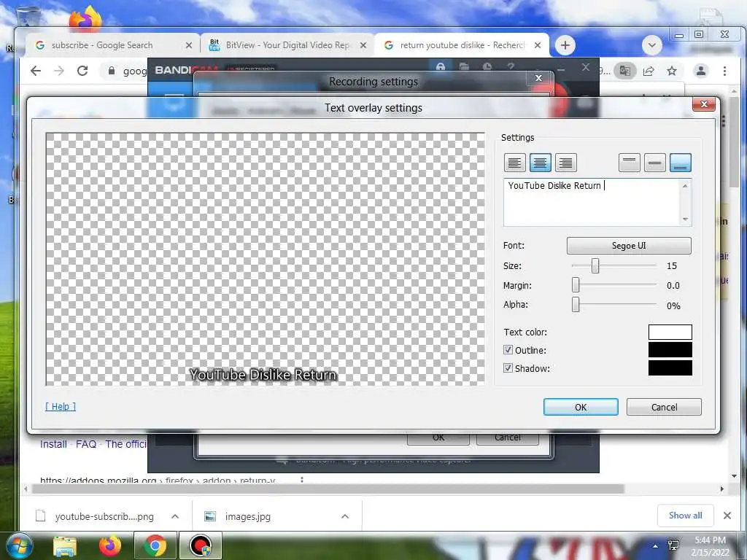The width and height of the screenshot is (747, 560).
Task: Show all downloads
Action: (x=685, y=516)
